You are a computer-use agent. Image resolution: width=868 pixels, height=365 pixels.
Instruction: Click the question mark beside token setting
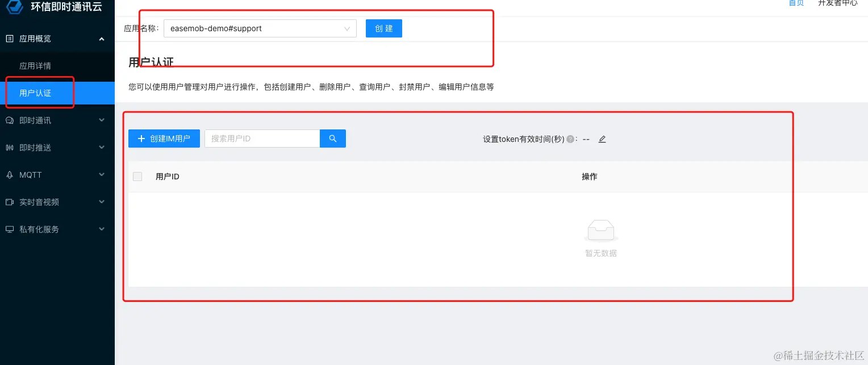pos(570,139)
